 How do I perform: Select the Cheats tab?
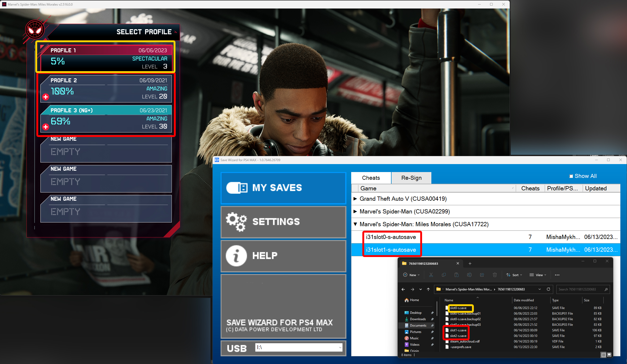point(371,178)
